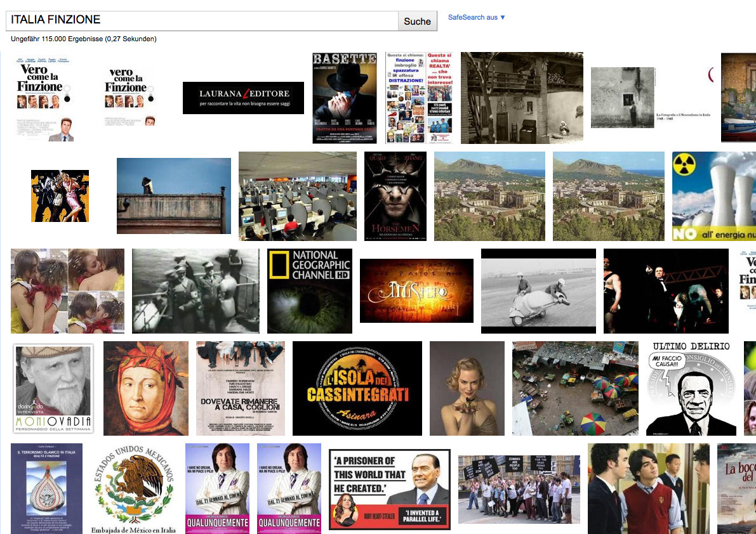Select the grainy wartime officers photo

[x=196, y=291]
